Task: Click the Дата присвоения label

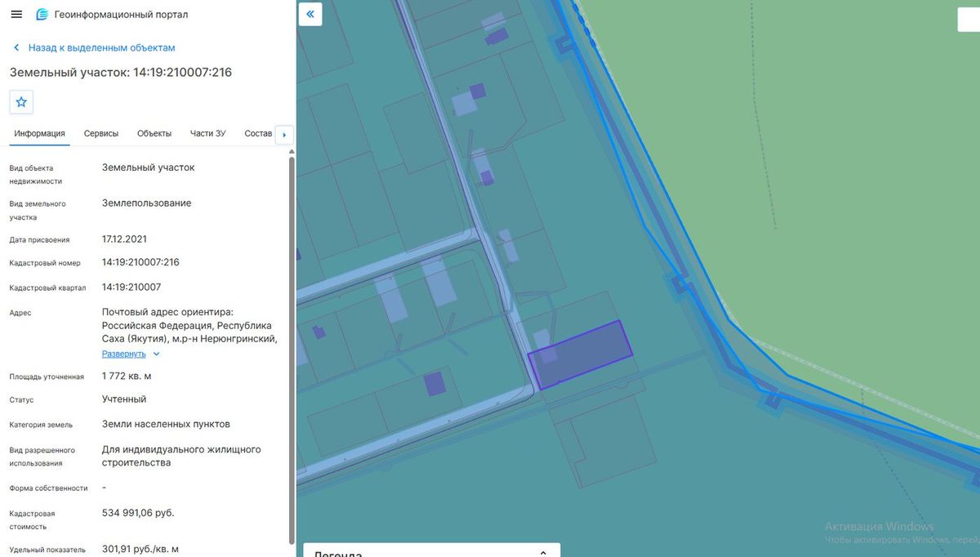Action: (x=39, y=240)
